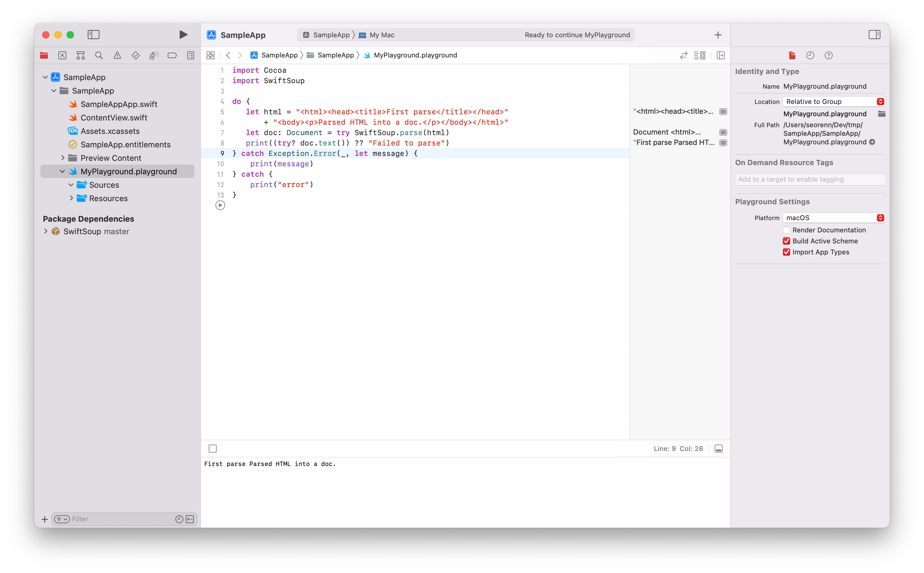Open the Test navigator
This screenshot has width=924, height=573.
pyautogui.click(x=136, y=55)
